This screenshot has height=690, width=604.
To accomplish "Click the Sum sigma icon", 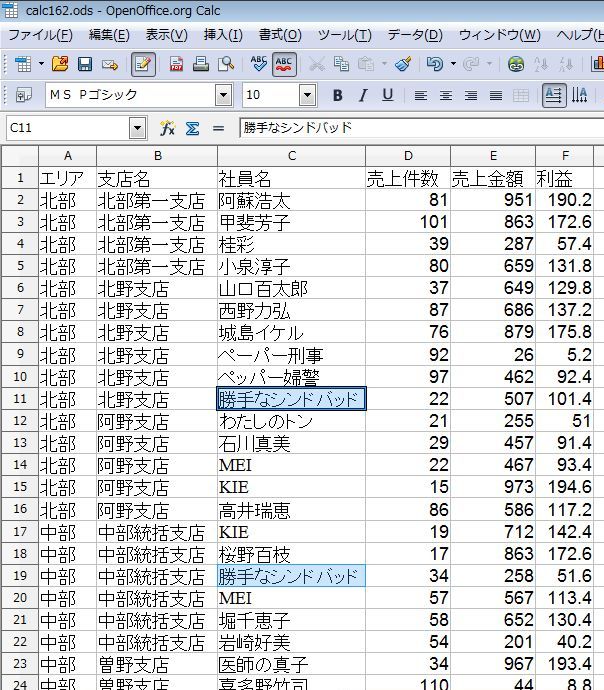I will 192,129.
